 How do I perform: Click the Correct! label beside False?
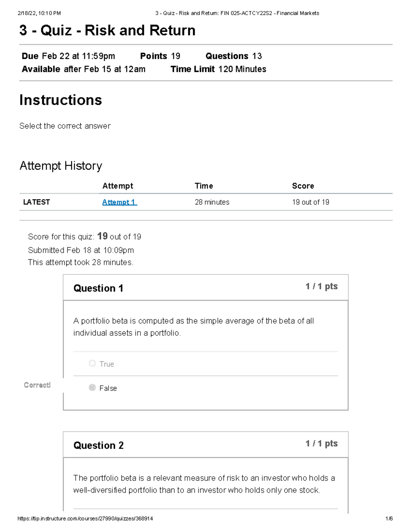pyautogui.click(x=37, y=385)
